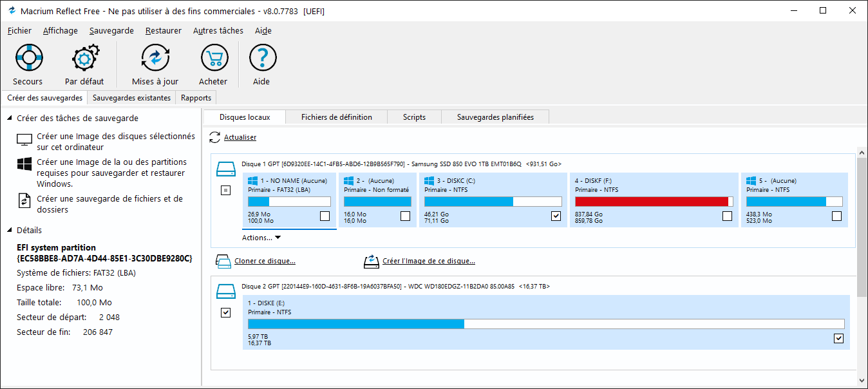Click Créer une sauvegarde de fichiers link
The image size is (868, 389).
click(110, 204)
